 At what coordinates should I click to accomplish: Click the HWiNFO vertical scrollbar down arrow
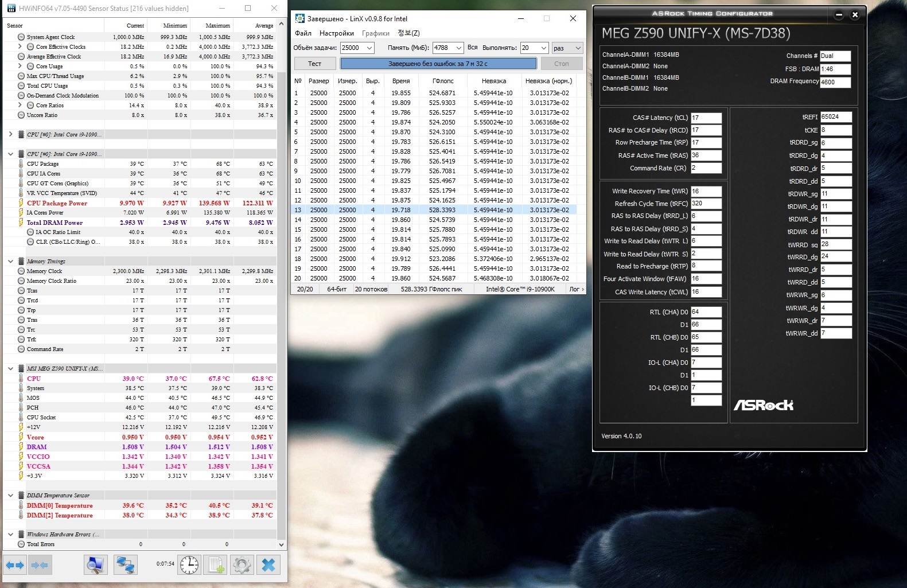point(281,544)
